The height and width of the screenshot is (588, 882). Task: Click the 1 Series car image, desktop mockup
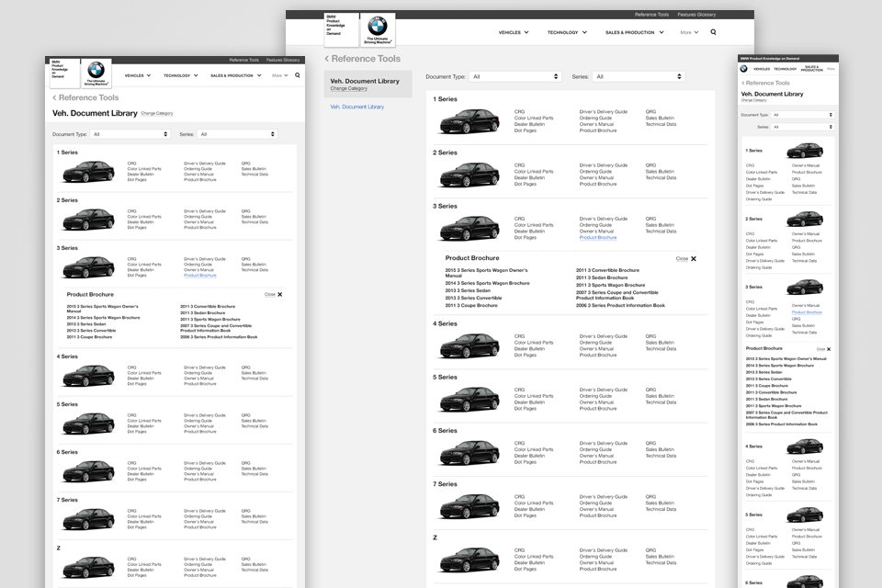point(469,121)
